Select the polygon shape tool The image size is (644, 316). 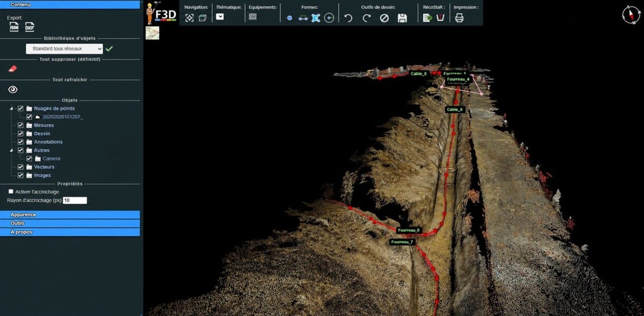pos(316,18)
